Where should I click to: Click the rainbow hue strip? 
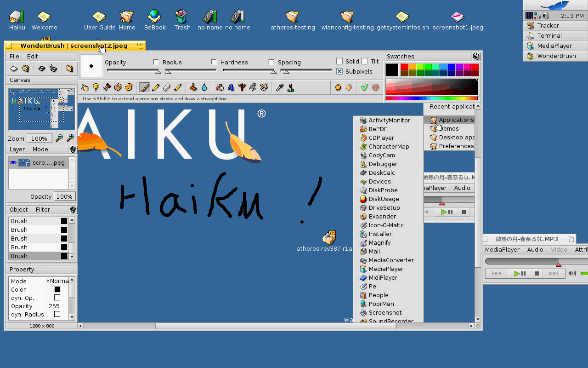click(432, 98)
